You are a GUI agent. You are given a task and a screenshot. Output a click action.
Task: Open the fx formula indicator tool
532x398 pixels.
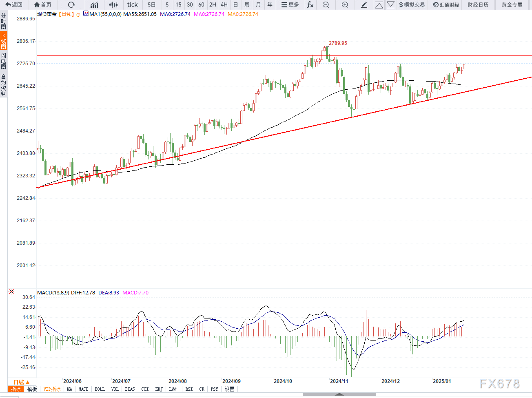click(310, 5)
